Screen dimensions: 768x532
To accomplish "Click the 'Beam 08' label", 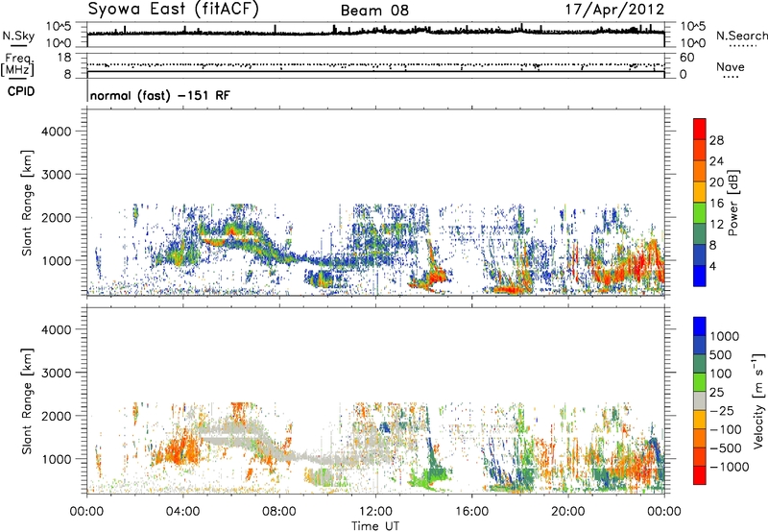I will [374, 11].
